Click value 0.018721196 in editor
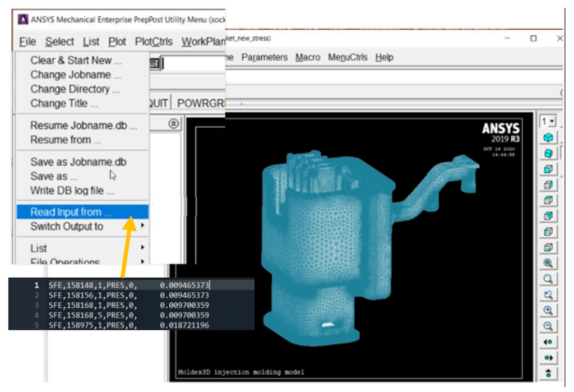The width and height of the screenshot is (574, 392). [184, 325]
